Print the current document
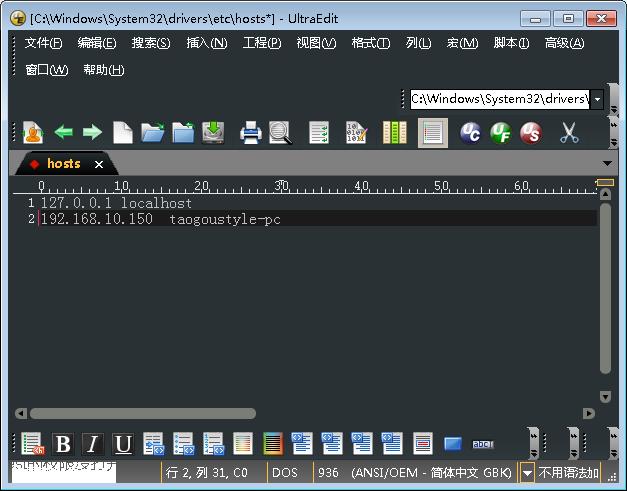The height and width of the screenshot is (491, 627). [250, 132]
